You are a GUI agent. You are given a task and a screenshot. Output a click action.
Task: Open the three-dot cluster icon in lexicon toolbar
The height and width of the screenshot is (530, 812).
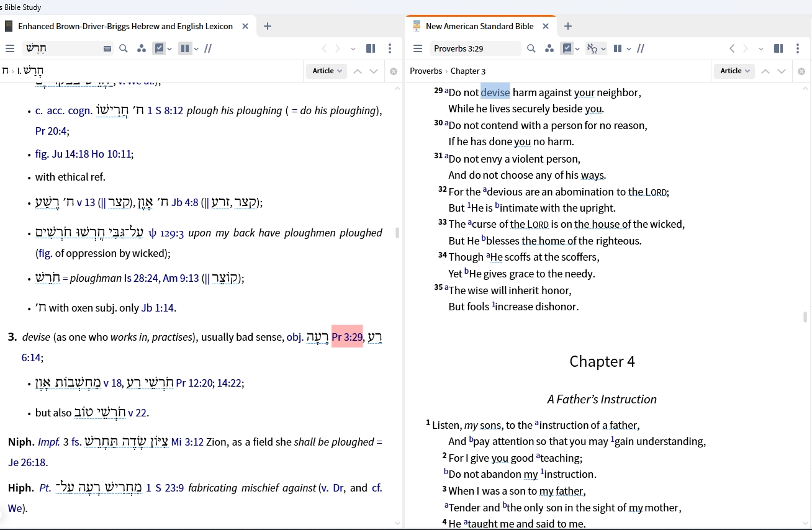point(142,48)
